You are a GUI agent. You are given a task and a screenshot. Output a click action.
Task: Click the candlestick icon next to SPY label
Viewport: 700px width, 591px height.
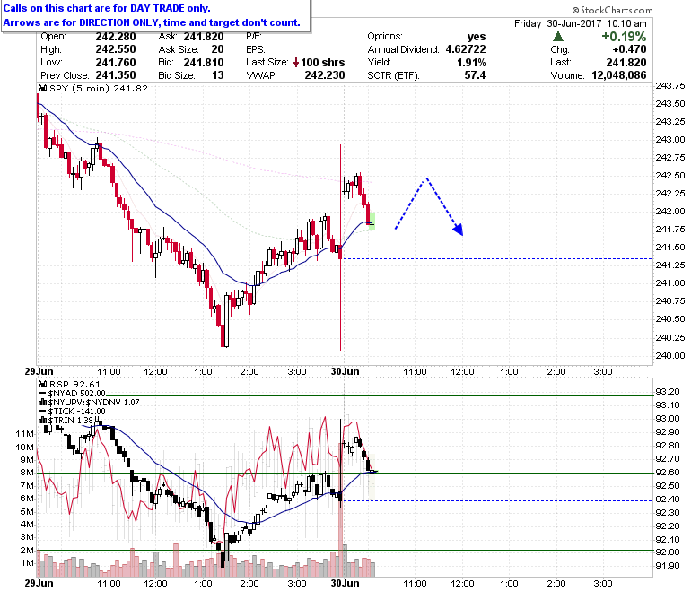click(43, 88)
